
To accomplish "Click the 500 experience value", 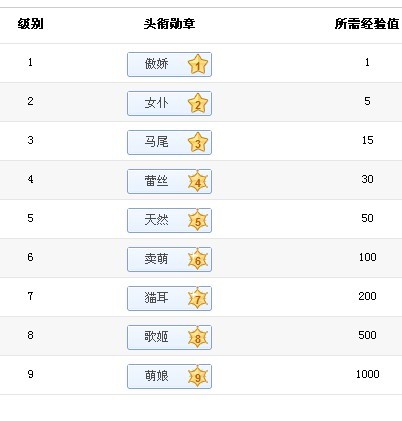I will pos(367,335).
